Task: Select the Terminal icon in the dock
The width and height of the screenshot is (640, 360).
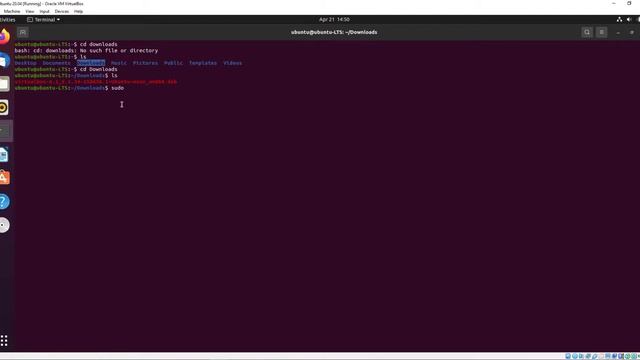Action: [x=5, y=131]
